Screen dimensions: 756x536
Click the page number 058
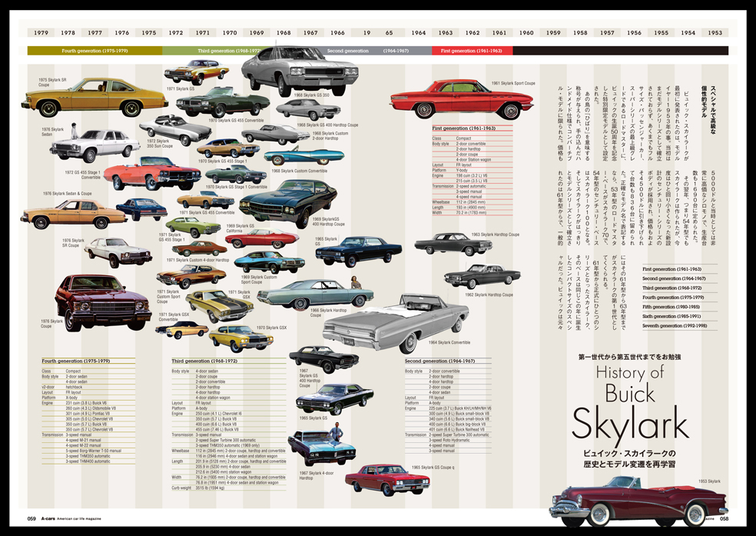724,519
